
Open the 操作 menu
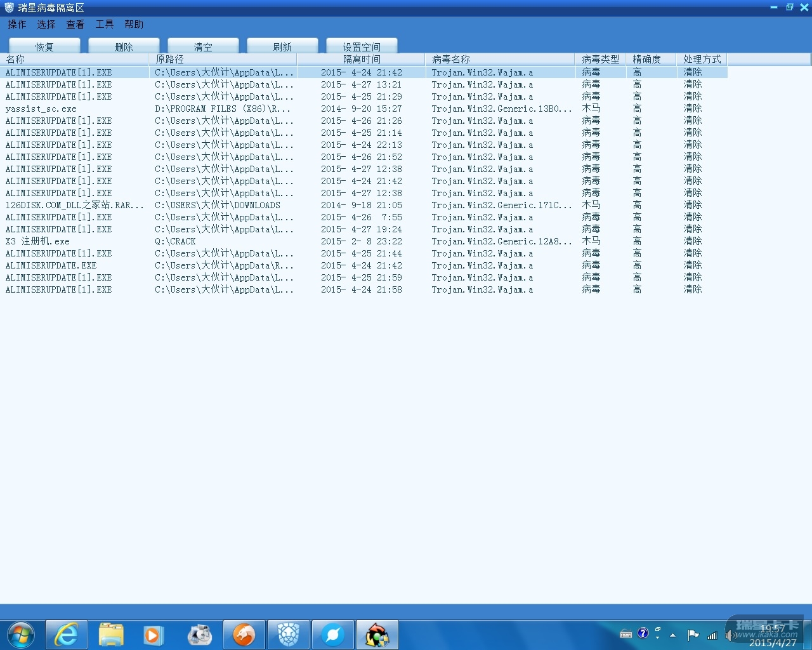click(x=17, y=24)
